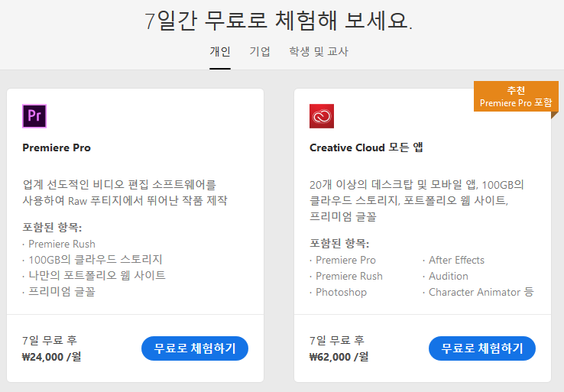
Task: Click 나만의 포트폴리오 웹 사이트 list item
Action: 97,275
